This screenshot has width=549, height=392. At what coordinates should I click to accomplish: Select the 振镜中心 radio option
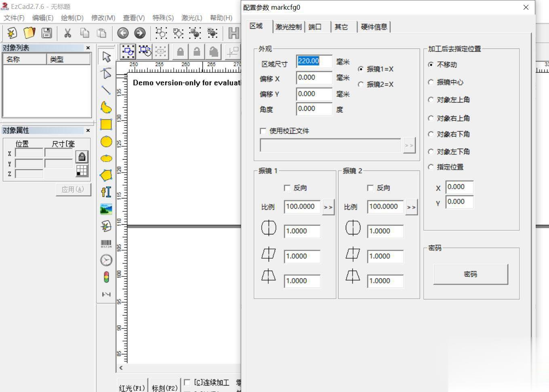(x=431, y=82)
